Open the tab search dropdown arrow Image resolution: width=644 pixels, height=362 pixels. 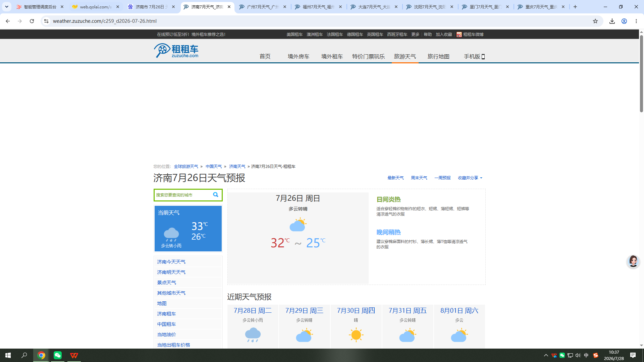coord(7,7)
